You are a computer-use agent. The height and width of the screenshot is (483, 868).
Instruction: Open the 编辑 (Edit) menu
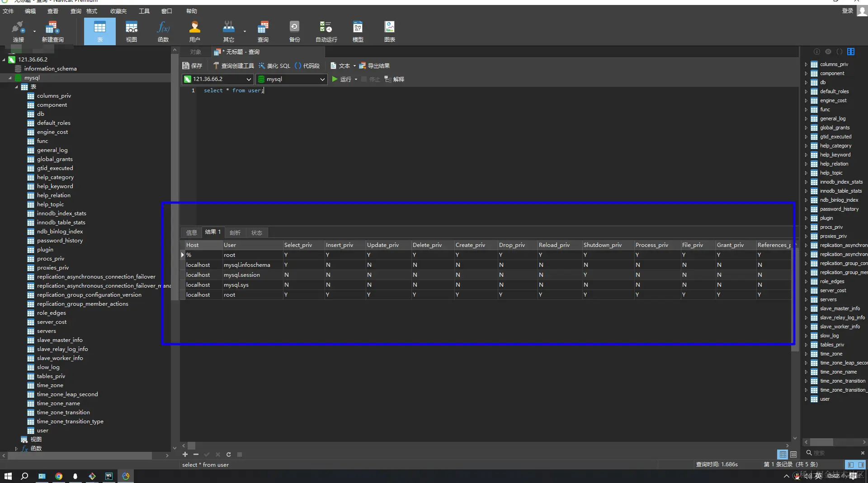pos(30,11)
